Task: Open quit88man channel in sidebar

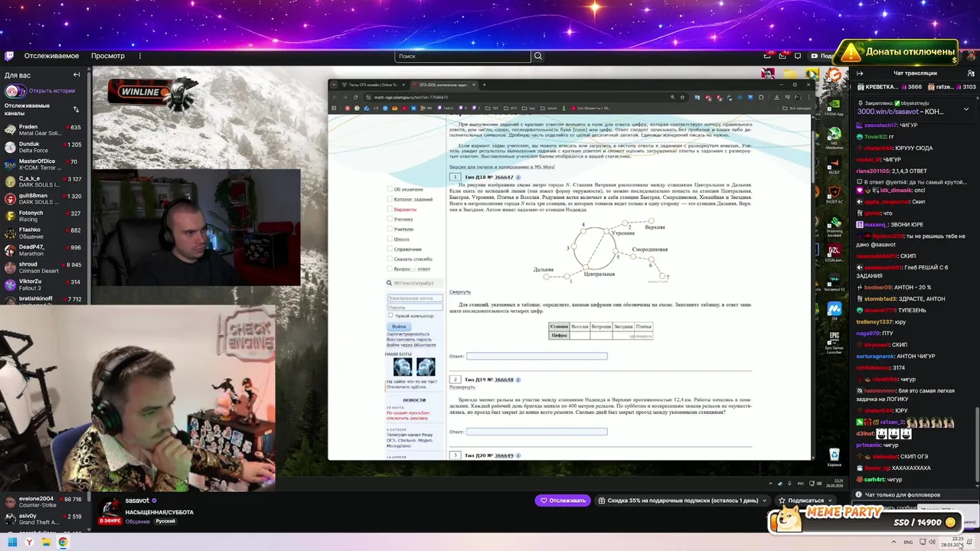Action: click(x=44, y=198)
